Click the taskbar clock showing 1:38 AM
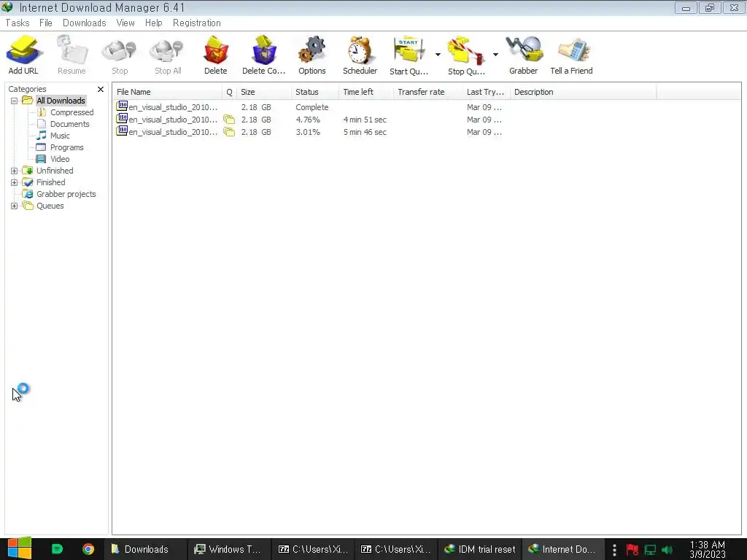 [708, 549]
